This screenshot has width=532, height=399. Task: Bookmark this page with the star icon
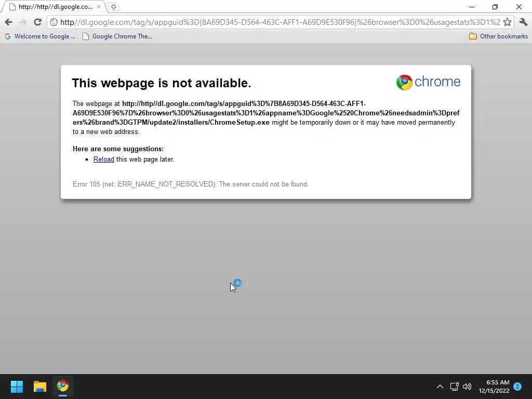coord(507,22)
